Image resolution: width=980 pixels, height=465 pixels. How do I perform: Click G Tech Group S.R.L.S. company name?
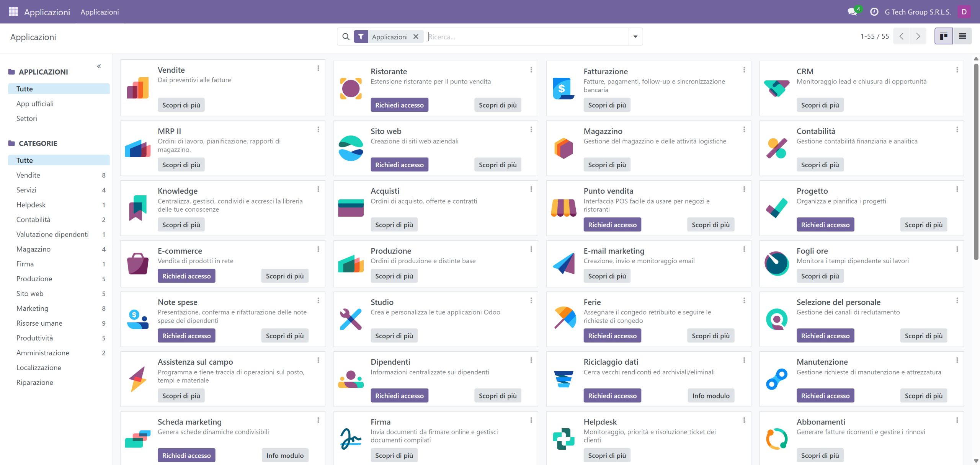[x=918, y=12]
